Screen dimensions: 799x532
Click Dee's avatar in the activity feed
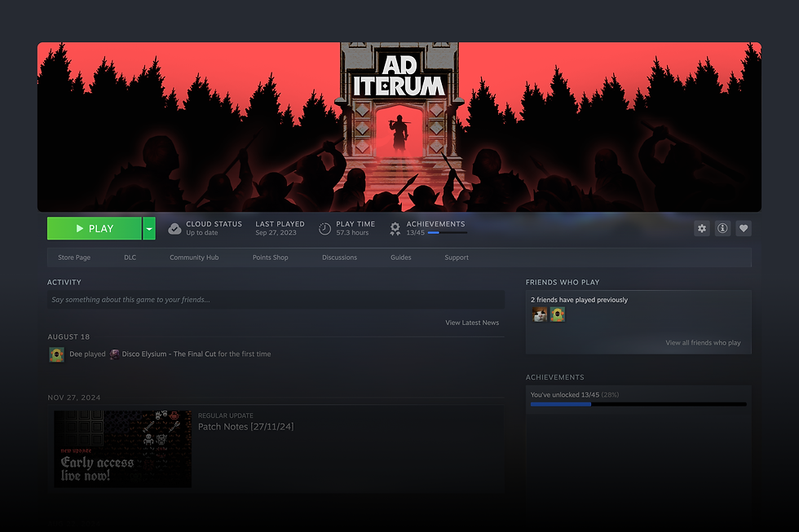pos(55,354)
